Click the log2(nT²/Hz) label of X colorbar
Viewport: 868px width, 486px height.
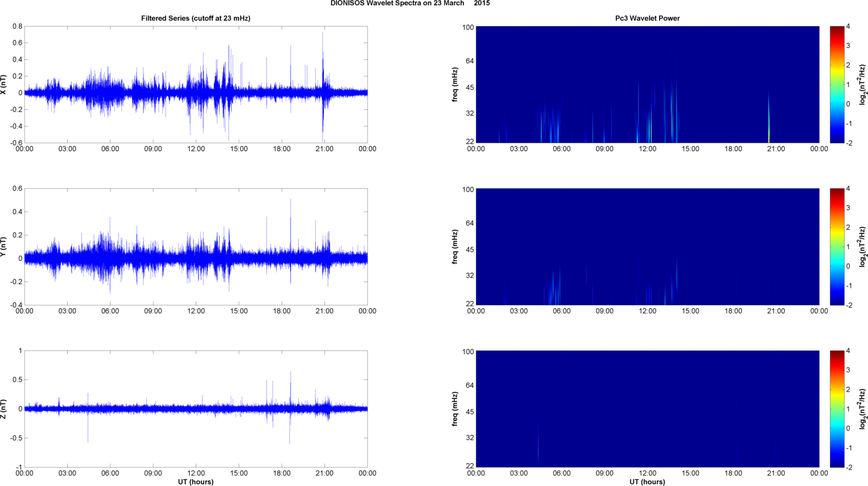[x=863, y=84]
